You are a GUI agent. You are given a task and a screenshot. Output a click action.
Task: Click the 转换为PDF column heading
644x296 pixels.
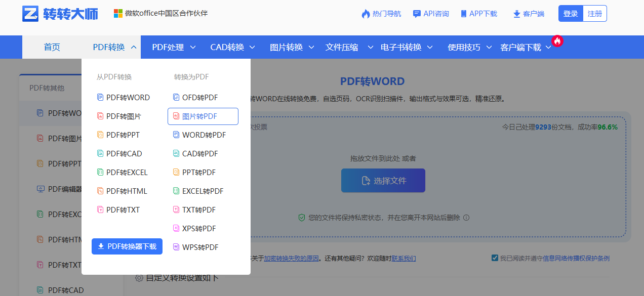point(191,77)
